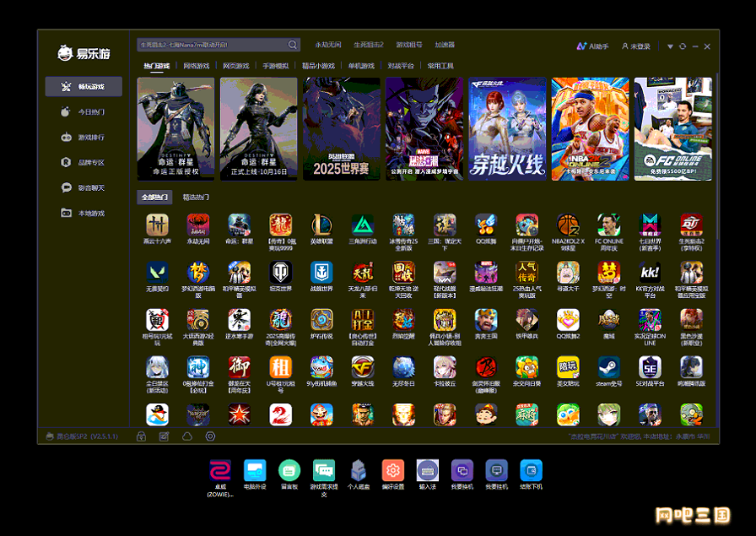Click the search magnifier icon
The height and width of the screenshot is (536, 756).
point(293,45)
